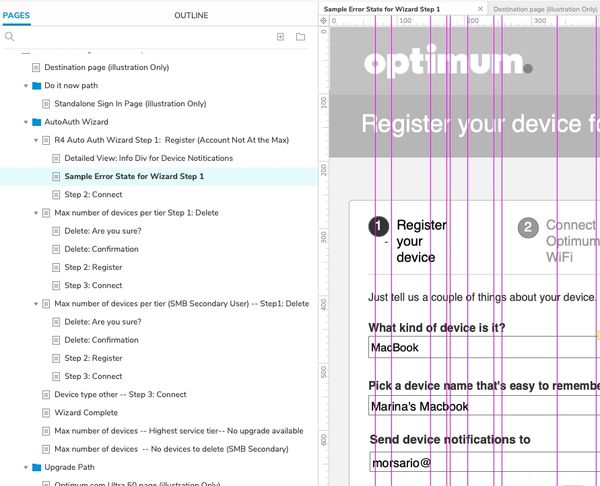Click the blue AutoAuth Wizard folder icon
The image size is (600, 486).
pos(36,122)
